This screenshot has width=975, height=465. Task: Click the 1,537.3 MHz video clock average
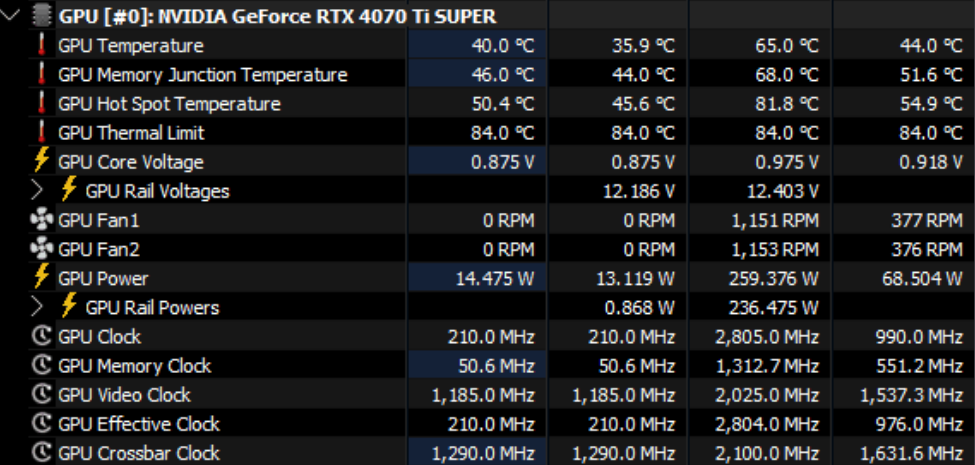912,395
